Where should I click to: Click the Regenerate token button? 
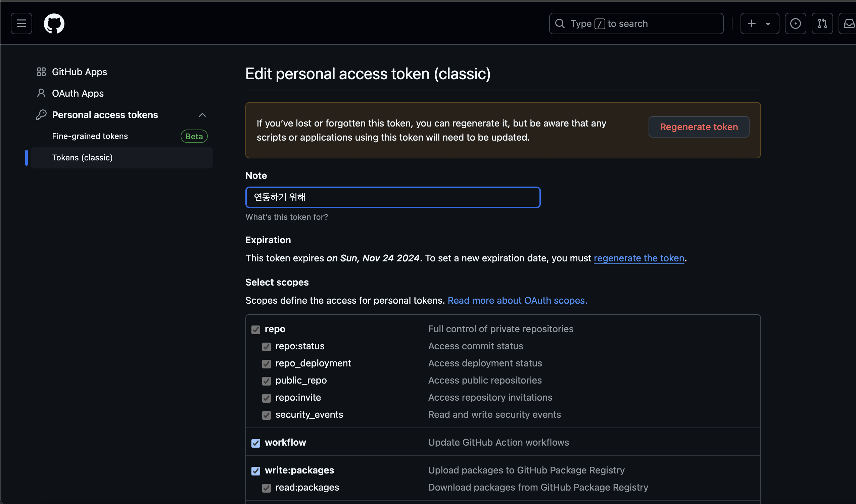click(698, 127)
